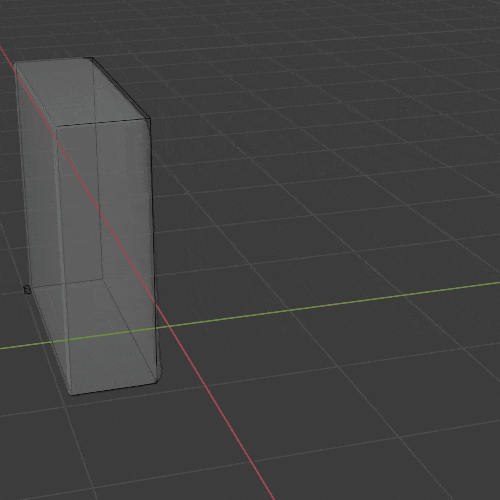500x500 pixels.
Task: Select the bottom front edge of the box
Action: (114, 389)
